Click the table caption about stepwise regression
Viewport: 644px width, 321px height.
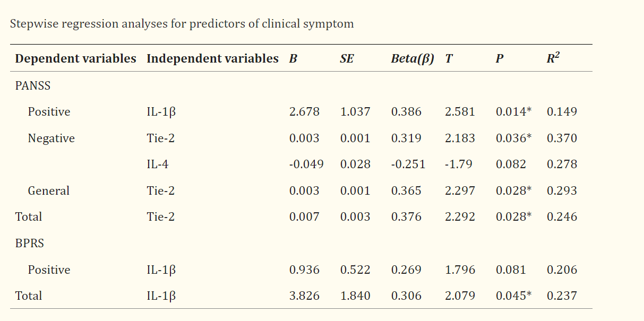pyautogui.click(x=182, y=24)
